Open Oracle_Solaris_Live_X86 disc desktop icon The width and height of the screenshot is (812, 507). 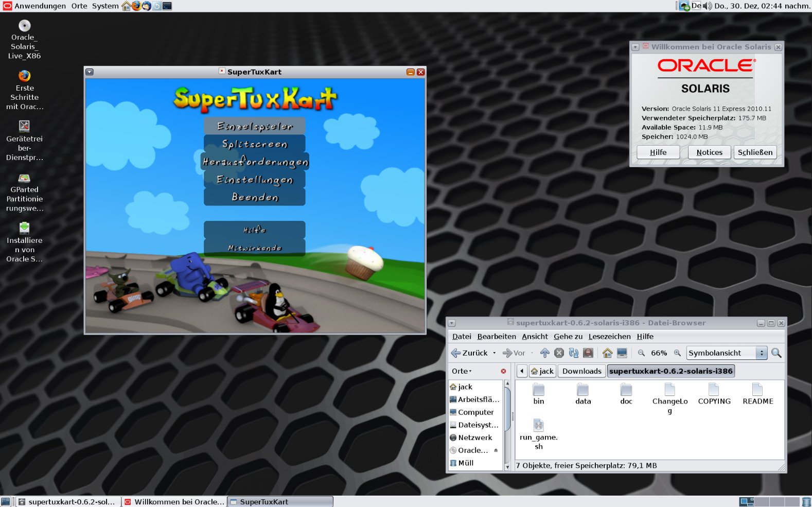click(x=24, y=40)
